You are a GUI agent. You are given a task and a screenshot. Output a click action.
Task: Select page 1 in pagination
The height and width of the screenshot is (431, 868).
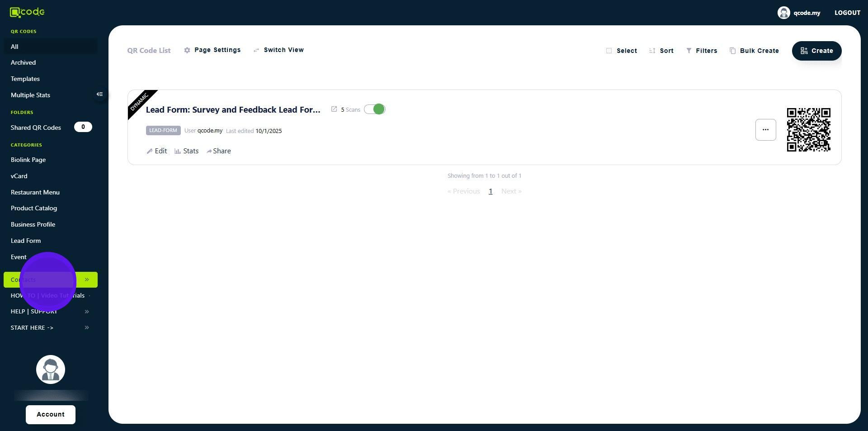coord(491,191)
